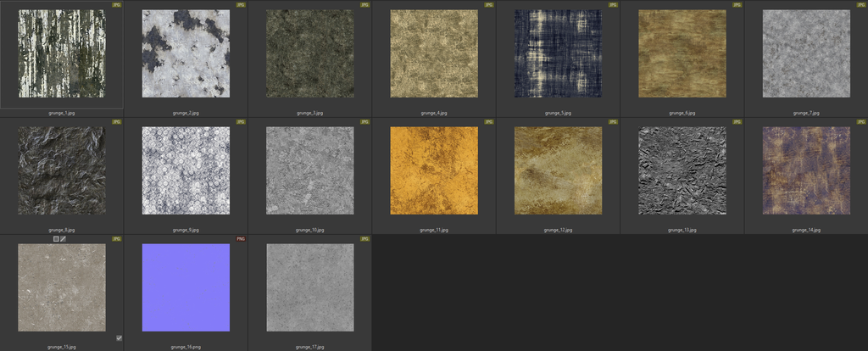Select the grunge_1.jpg birch bark thumbnail
868x351 pixels.
62,53
